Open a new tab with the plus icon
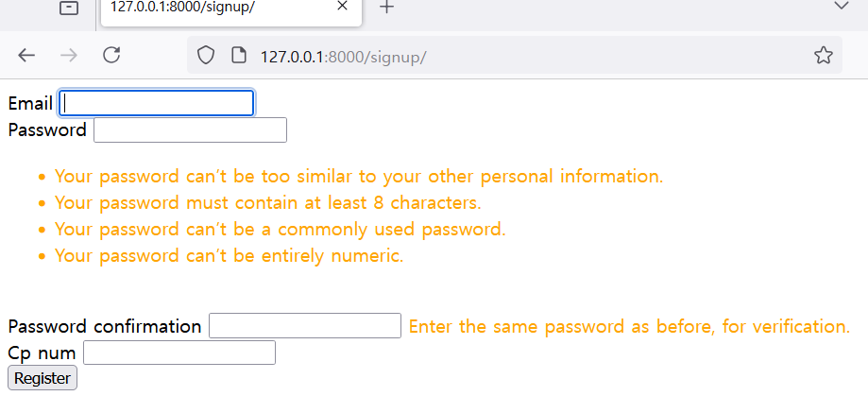 click(x=387, y=8)
